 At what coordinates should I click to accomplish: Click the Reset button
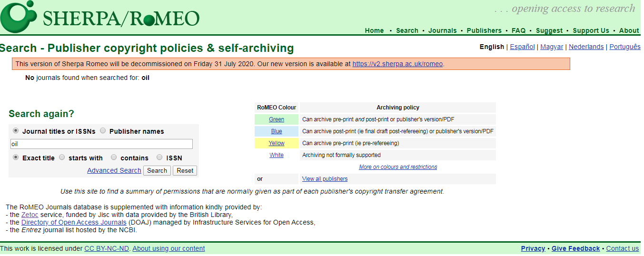pos(185,170)
